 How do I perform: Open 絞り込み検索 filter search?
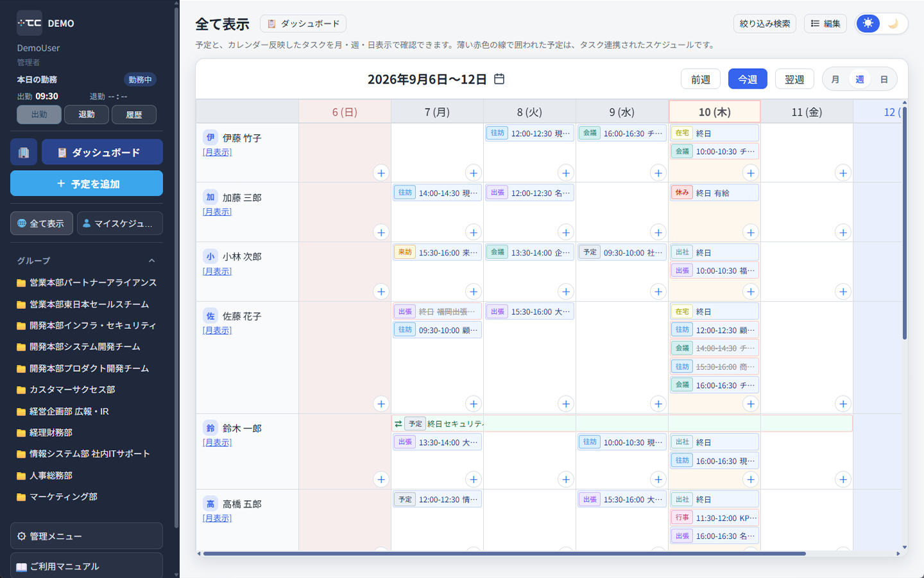coord(765,24)
